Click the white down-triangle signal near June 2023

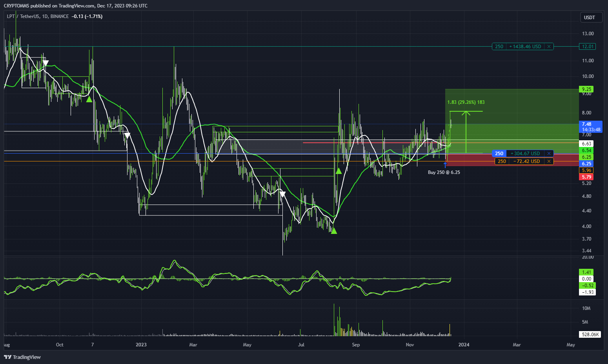(x=282, y=194)
